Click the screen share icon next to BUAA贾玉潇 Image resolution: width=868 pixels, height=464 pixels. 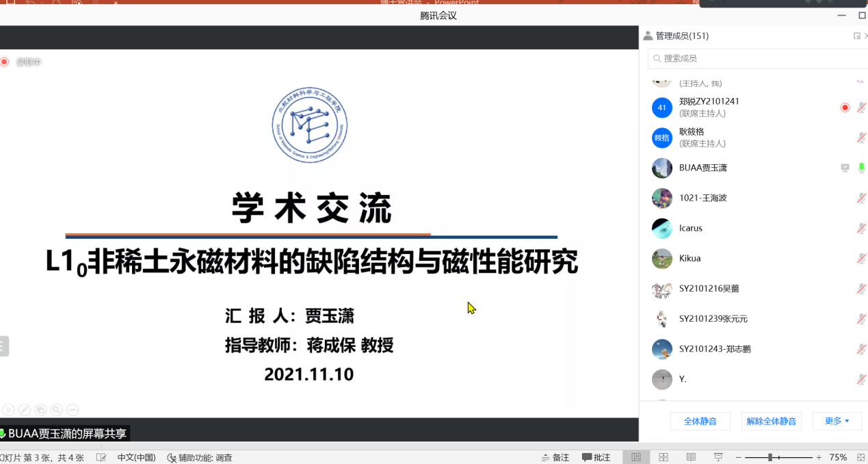[845, 168]
